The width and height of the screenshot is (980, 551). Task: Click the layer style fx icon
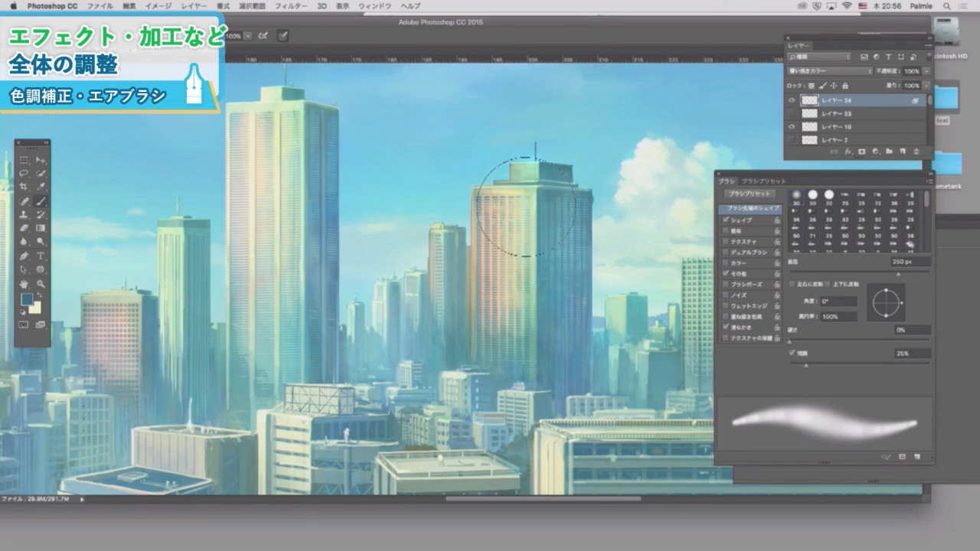(848, 152)
